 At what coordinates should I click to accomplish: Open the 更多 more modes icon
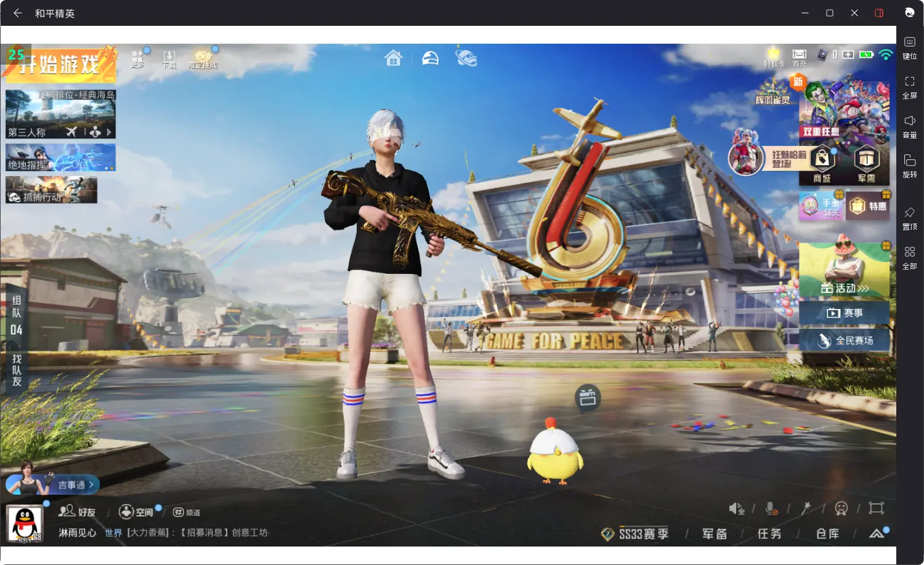[x=138, y=58]
